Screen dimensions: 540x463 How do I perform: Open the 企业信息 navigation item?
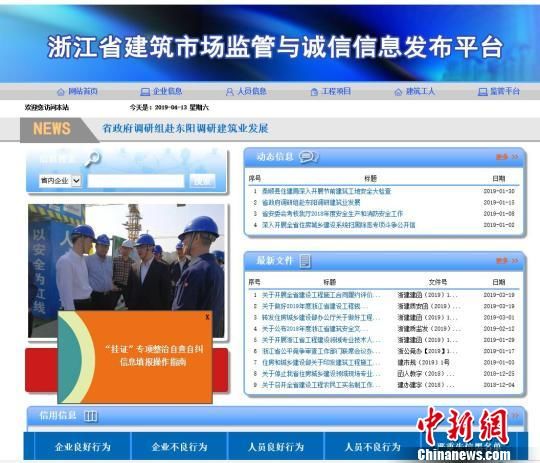coord(161,91)
